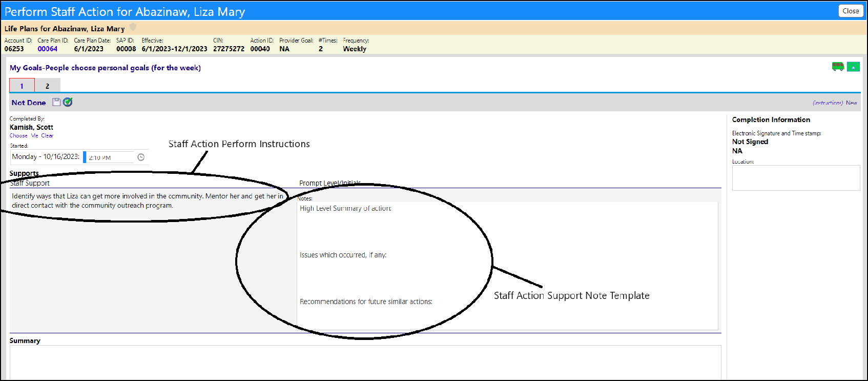Screen dimensions: 868x381
Task: Click the #Times value 2
Action: coord(321,49)
